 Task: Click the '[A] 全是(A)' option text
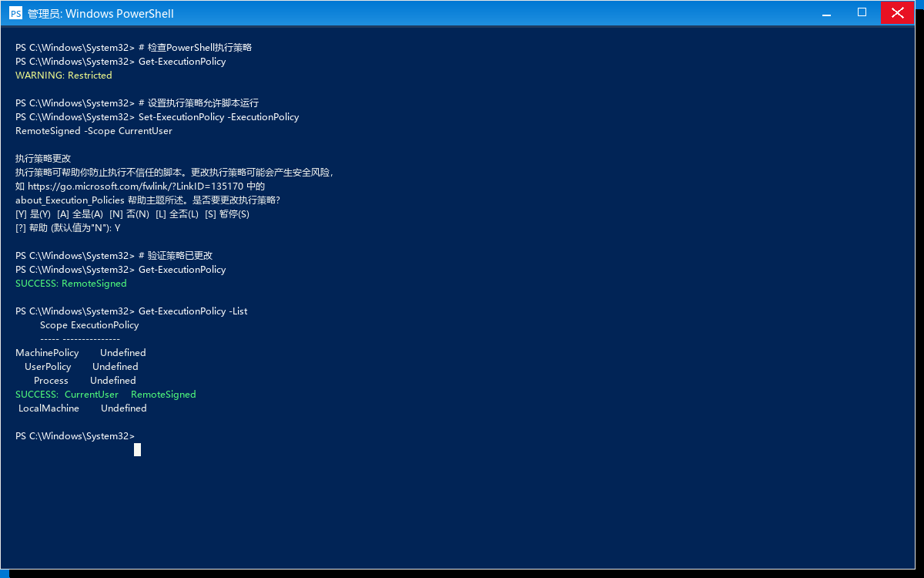point(80,214)
